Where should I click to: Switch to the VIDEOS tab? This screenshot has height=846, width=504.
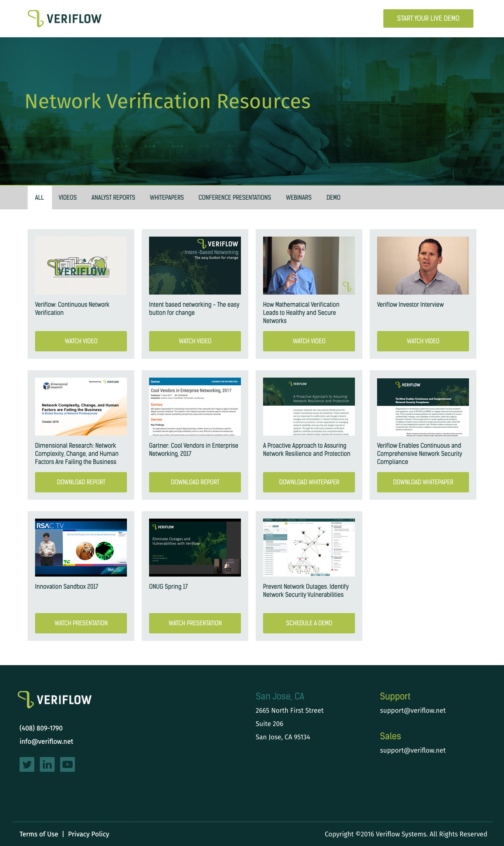point(68,197)
